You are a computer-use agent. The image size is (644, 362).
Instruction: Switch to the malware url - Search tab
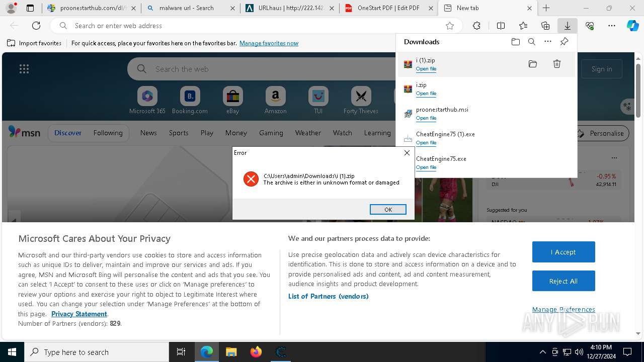pos(190,8)
